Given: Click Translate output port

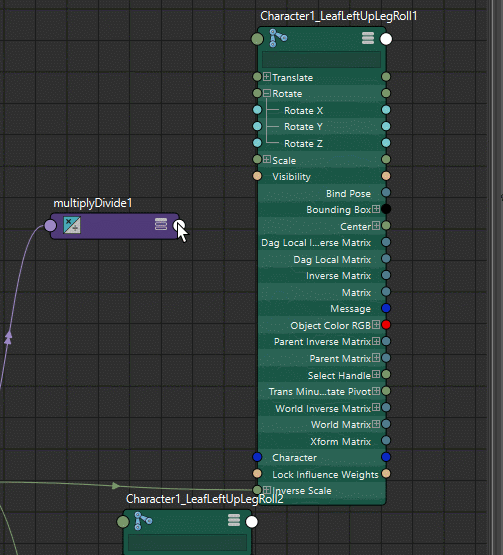Looking at the screenshot, I should click(386, 77).
